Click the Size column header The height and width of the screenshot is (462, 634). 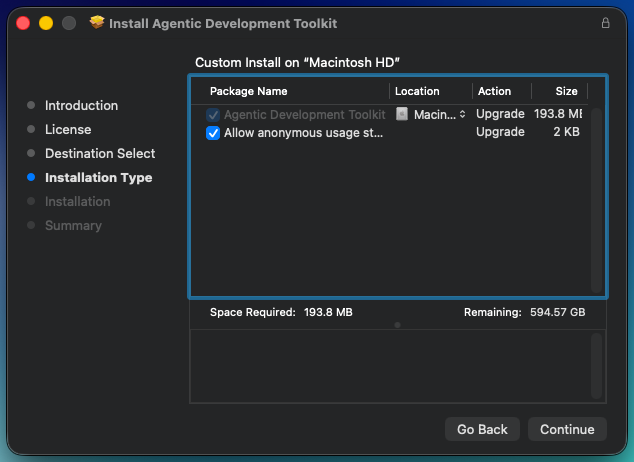coord(566,91)
